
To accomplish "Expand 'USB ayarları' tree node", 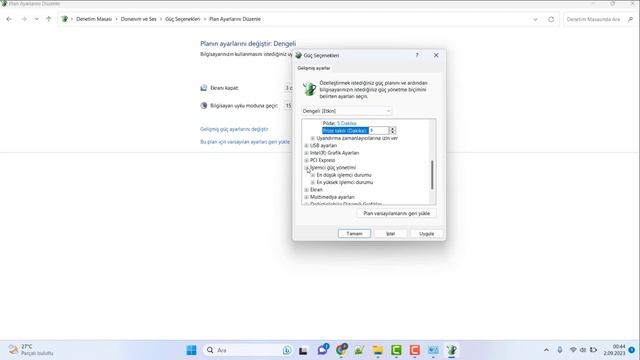I will pos(307,146).
